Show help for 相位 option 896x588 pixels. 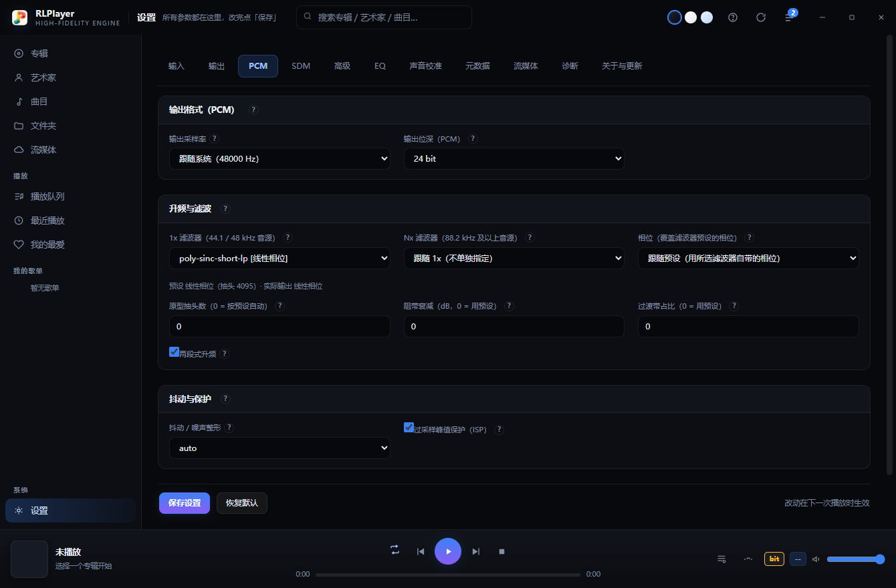(x=749, y=237)
